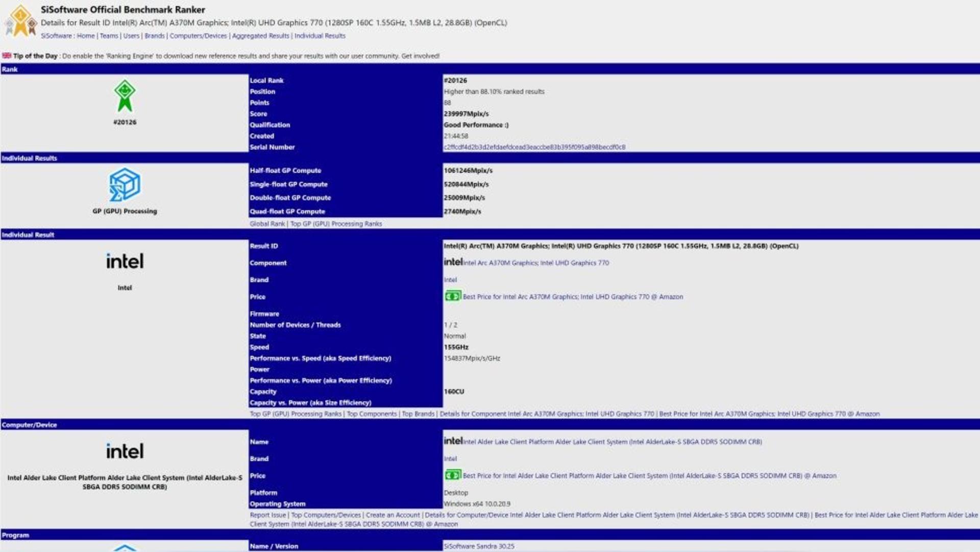Click the green money icon in computer Price row

452,475
